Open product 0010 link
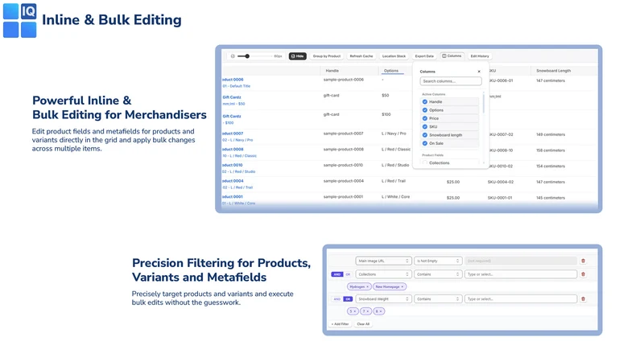This screenshot has width=644, height=362. click(233, 165)
